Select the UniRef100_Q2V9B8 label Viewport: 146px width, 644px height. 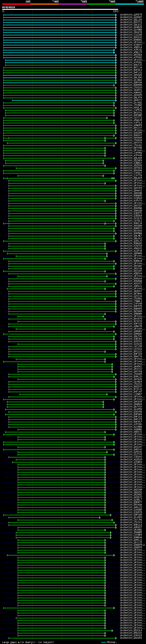click(x=131, y=30)
